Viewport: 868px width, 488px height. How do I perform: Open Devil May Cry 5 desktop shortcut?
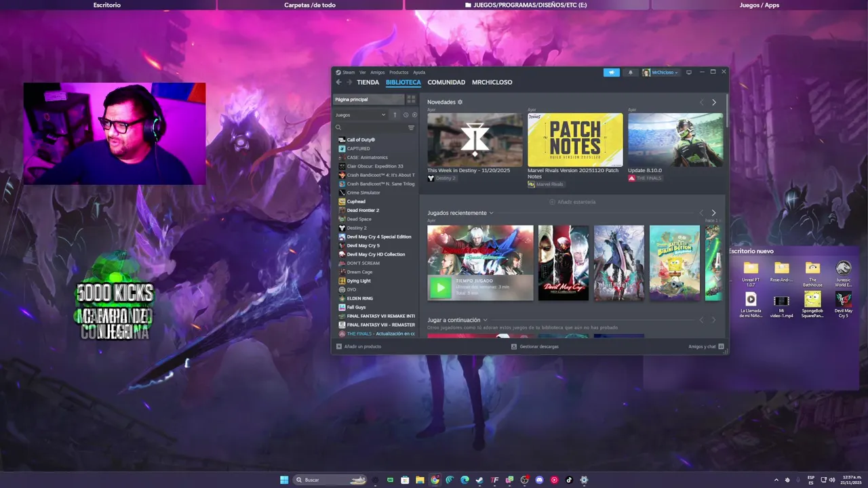844,304
